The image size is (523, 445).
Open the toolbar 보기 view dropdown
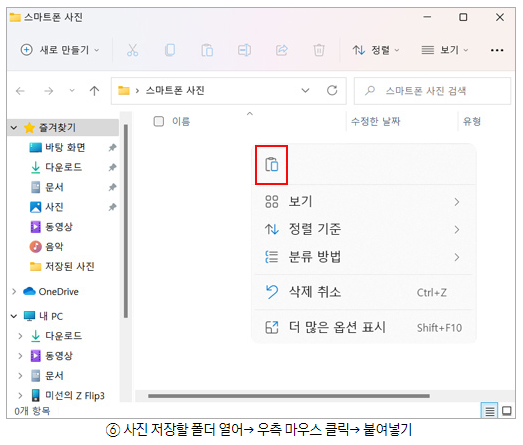pyautogui.click(x=445, y=50)
